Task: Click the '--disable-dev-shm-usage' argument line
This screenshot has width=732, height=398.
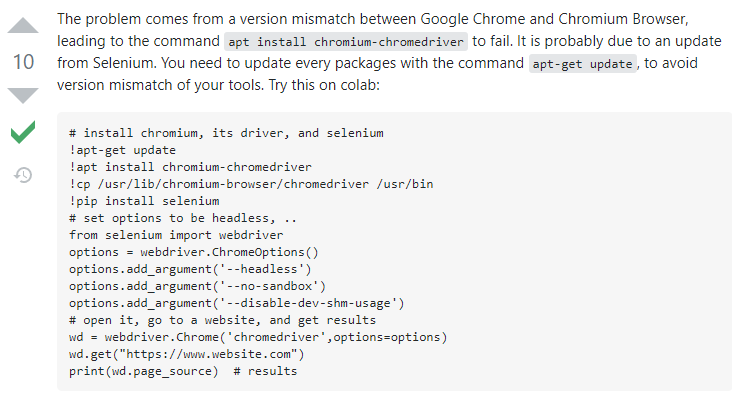Action: point(237,303)
